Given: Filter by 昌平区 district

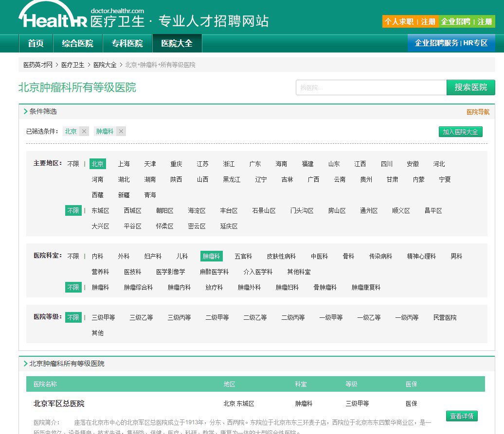Looking at the screenshot, I should [x=433, y=210].
